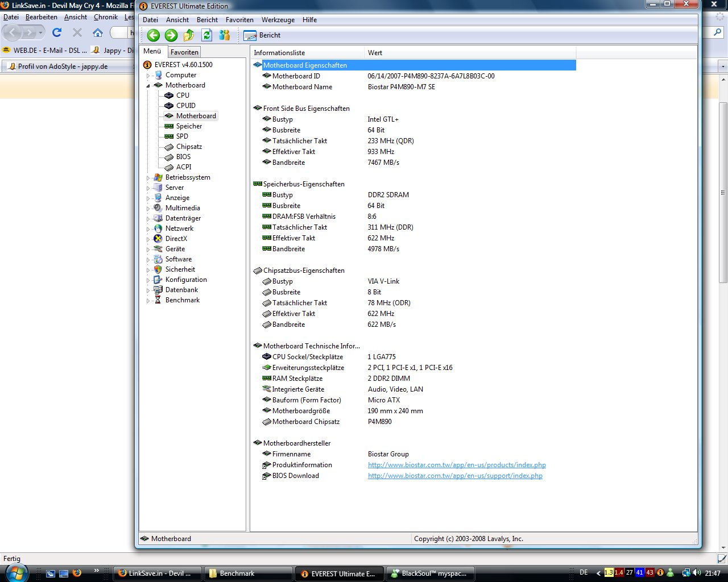Click the volume speaker tray icon
This screenshot has height=582, width=728.
click(697, 573)
